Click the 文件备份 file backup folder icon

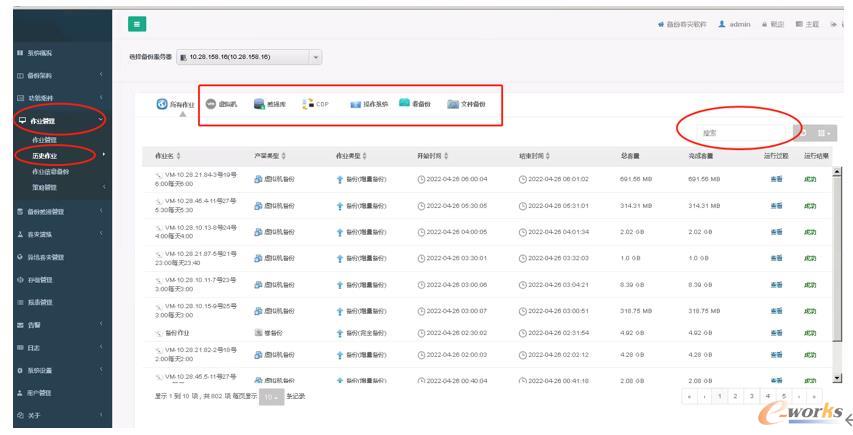(453, 104)
